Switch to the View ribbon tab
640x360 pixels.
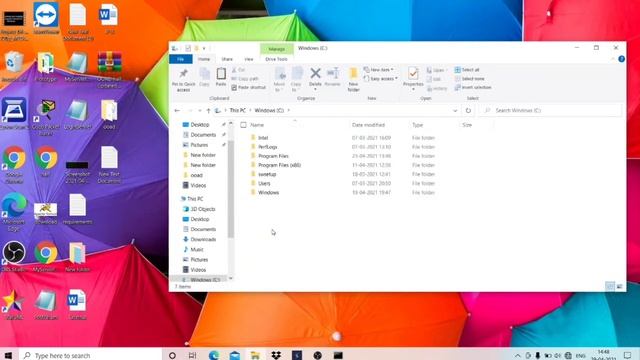point(249,59)
